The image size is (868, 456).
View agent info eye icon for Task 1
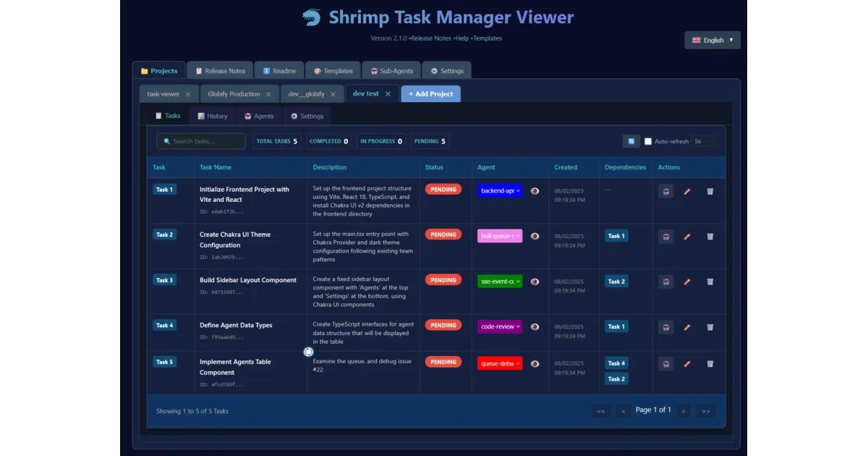535,191
